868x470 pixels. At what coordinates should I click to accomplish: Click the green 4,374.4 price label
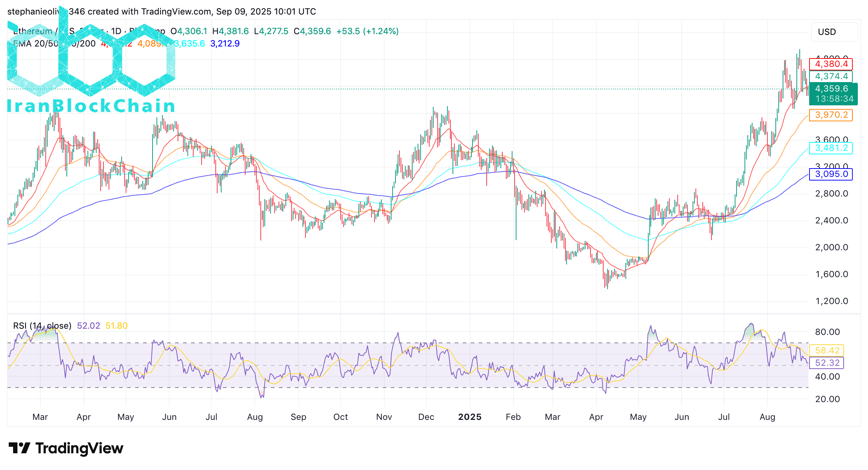coord(831,77)
